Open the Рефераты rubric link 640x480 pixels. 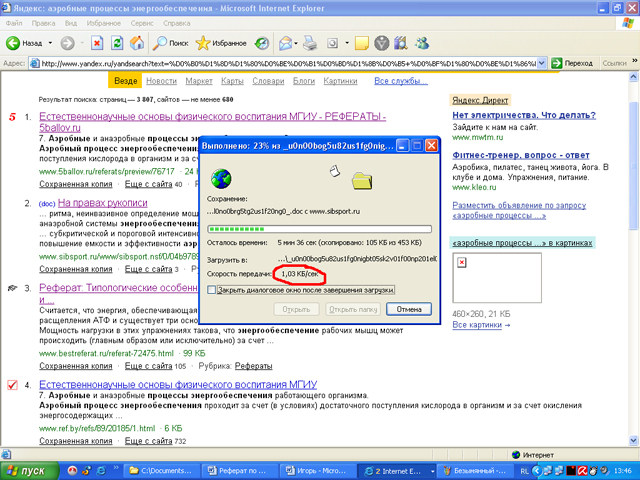point(253,366)
